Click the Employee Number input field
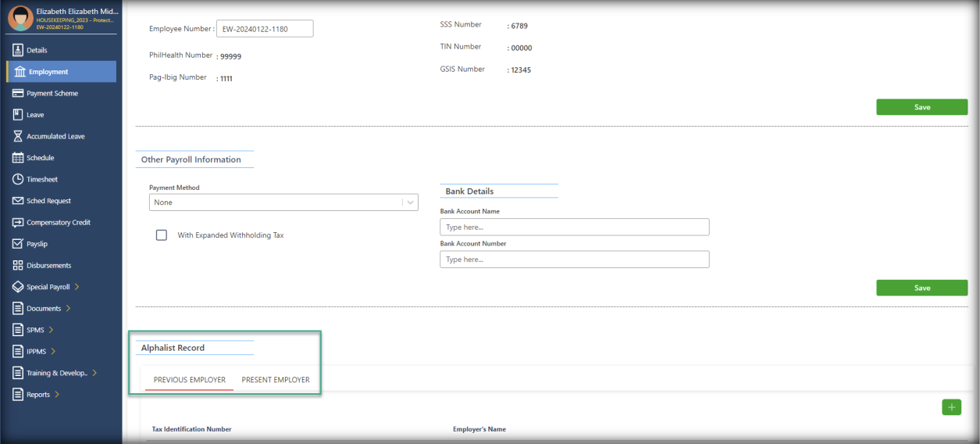This screenshot has height=444, width=980. 264,29
